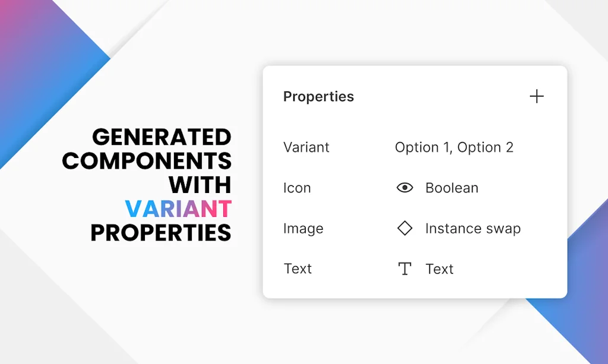
Task: Click the diamond instance swap icon
Action: (404, 228)
